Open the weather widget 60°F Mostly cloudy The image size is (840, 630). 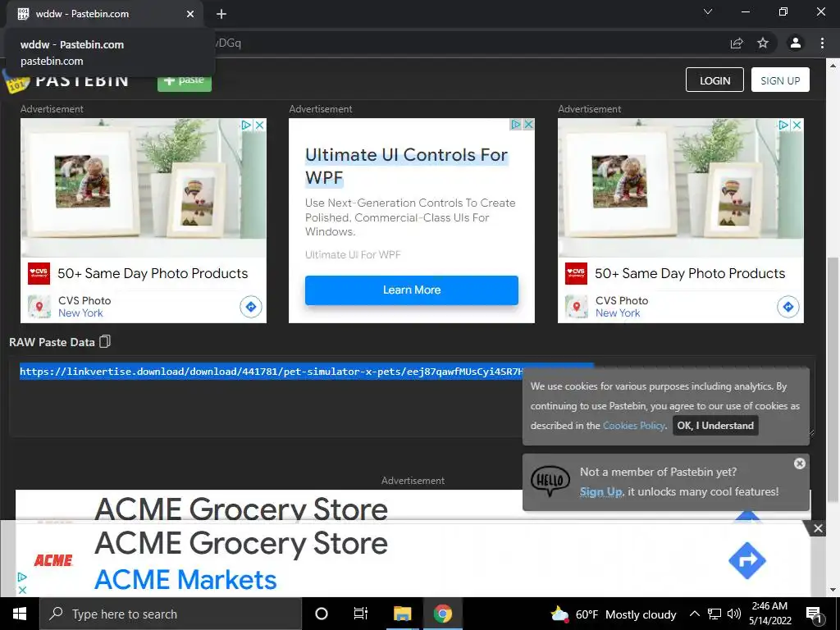(613, 614)
